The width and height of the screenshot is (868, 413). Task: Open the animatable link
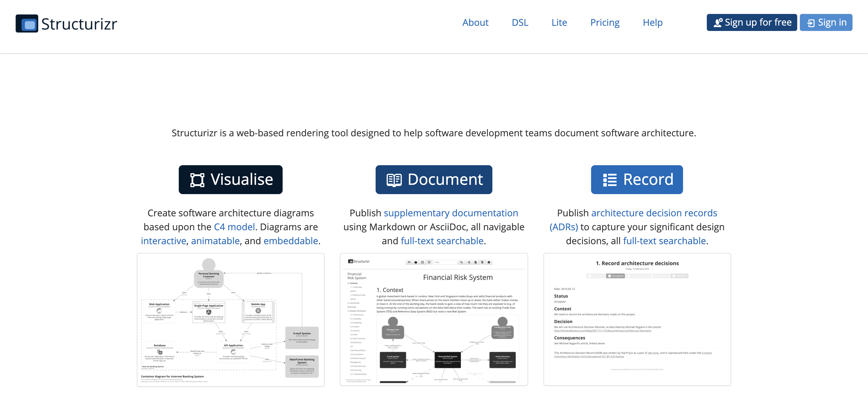(x=215, y=241)
